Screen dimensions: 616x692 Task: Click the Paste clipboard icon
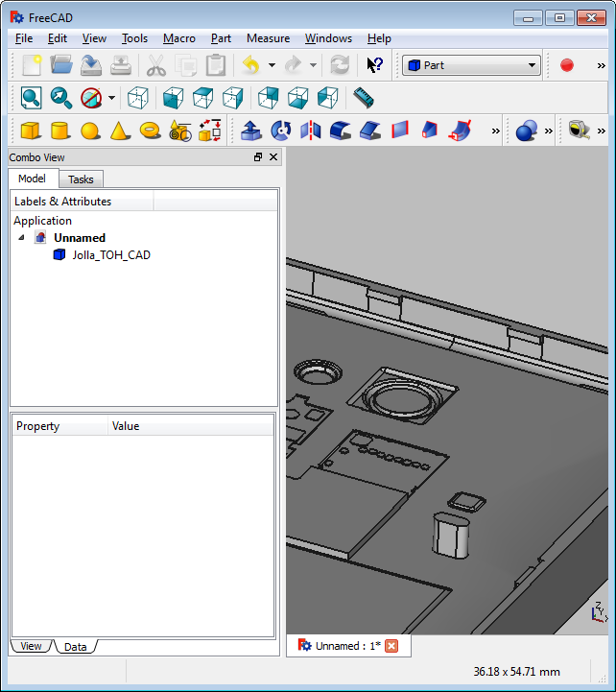216,65
